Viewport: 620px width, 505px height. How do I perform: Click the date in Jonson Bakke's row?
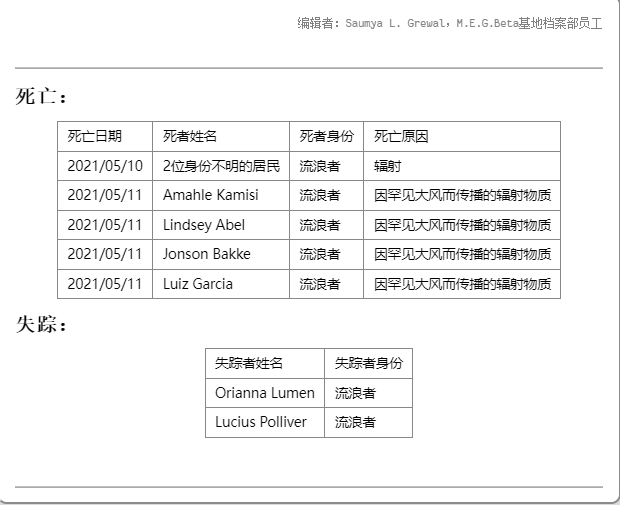(x=105, y=254)
